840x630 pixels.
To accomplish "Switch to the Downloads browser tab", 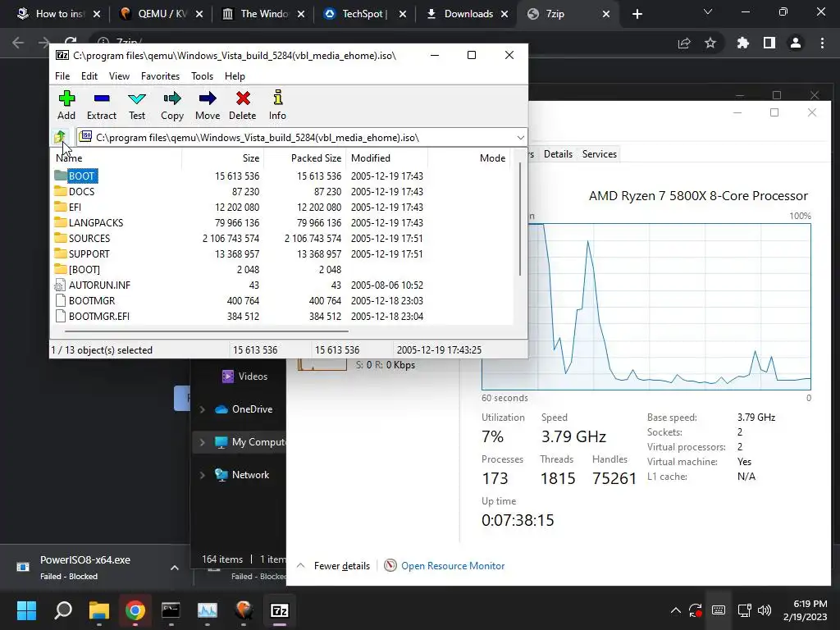I will [465, 14].
